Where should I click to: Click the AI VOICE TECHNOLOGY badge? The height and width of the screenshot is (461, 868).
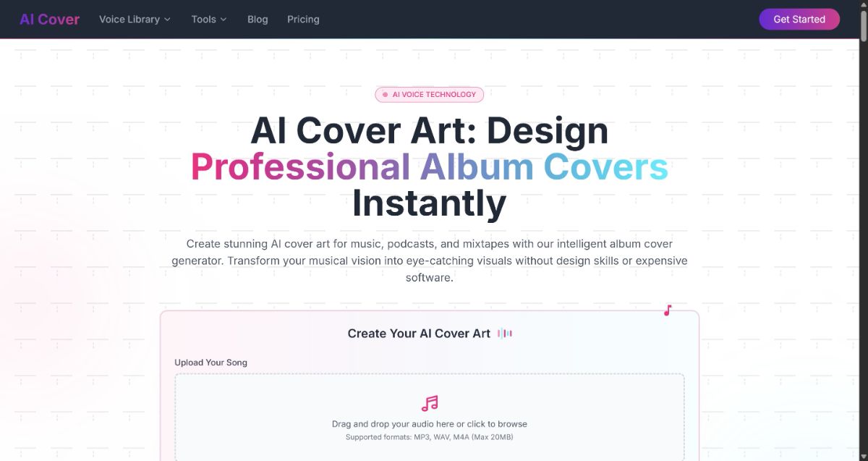[429, 94]
